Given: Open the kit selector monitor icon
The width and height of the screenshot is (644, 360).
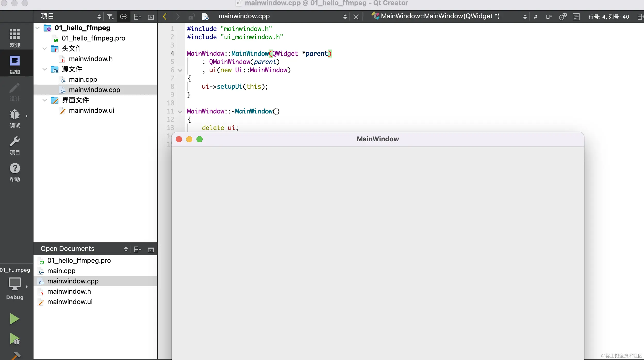Looking at the screenshot, I should [15, 283].
